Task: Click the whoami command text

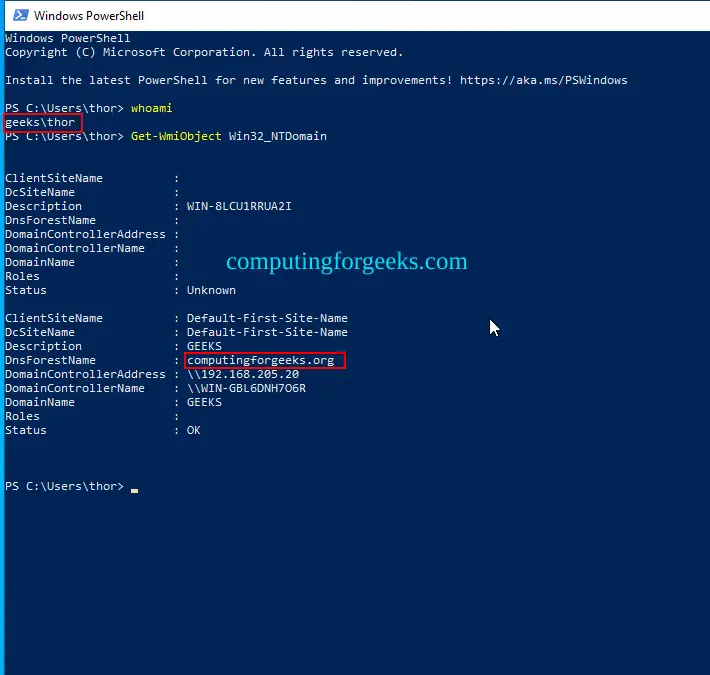Action: pos(152,108)
